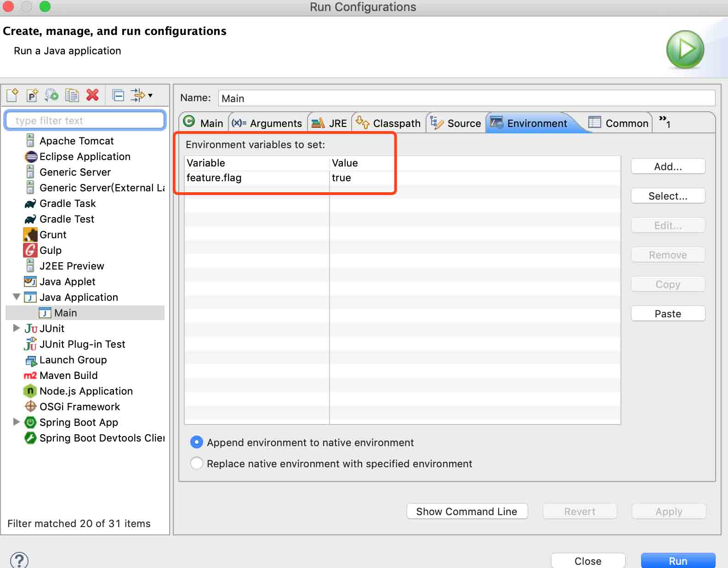The width and height of the screenshot is (728, 568).
Task: Click the Apache Tomcat icon
Action: pyautogui.click(x=30, y=140)
